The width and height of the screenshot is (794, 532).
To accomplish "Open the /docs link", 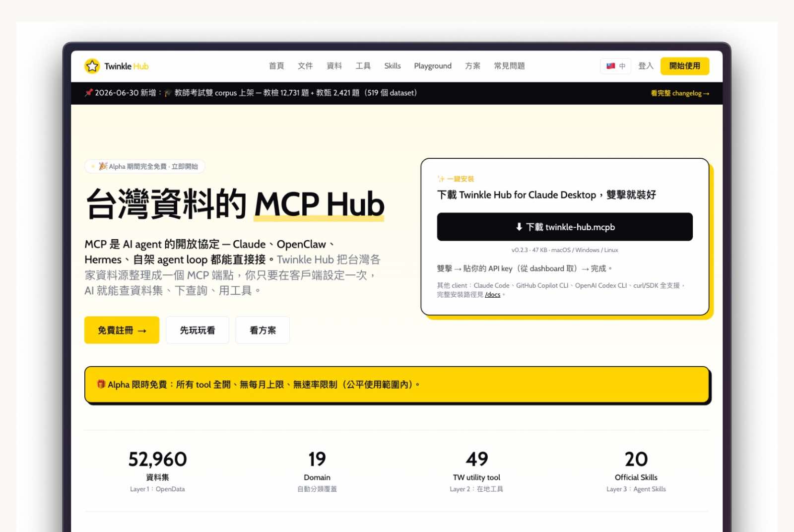I will click(x=493, y=295).
